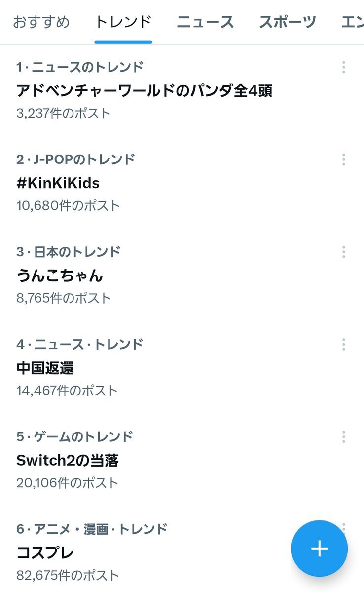Switch to the おすすめ tab
Screen dimensions: 364x592
tap(41, 22)
